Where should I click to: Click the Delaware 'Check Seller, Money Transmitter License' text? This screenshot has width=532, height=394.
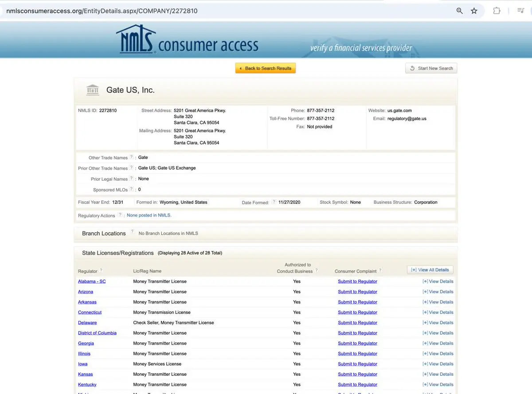173,323
